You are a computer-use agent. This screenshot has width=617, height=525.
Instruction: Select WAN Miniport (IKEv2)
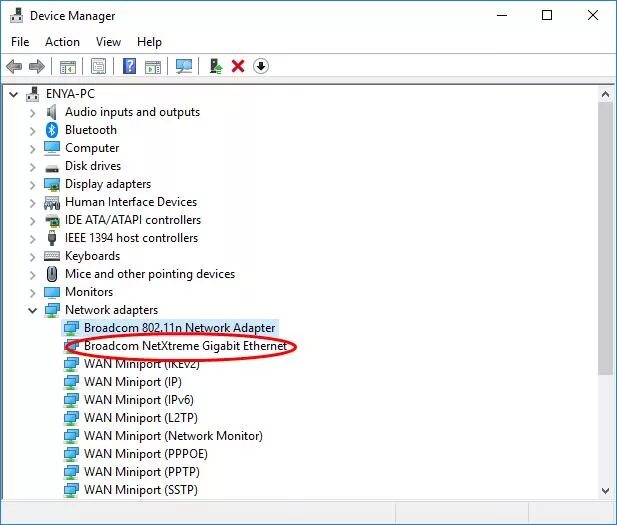pyautogui.click(x=142, y=364)
